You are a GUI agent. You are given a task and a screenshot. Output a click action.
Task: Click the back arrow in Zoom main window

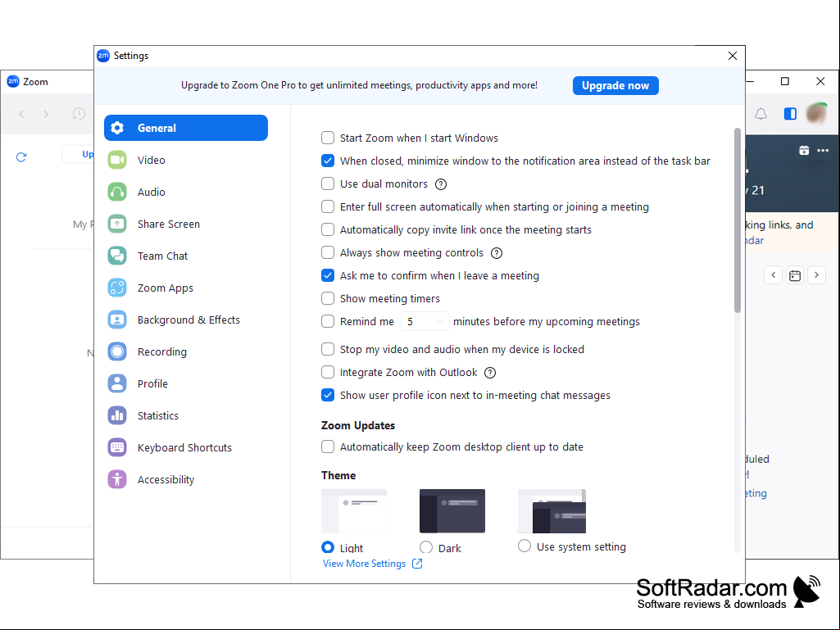point(21,114)
